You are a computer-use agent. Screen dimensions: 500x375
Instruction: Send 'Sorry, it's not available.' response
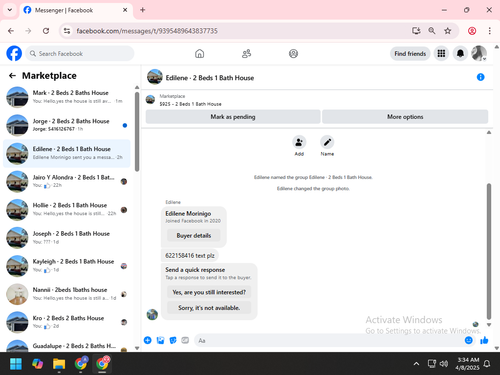click(x=209, y=308)
